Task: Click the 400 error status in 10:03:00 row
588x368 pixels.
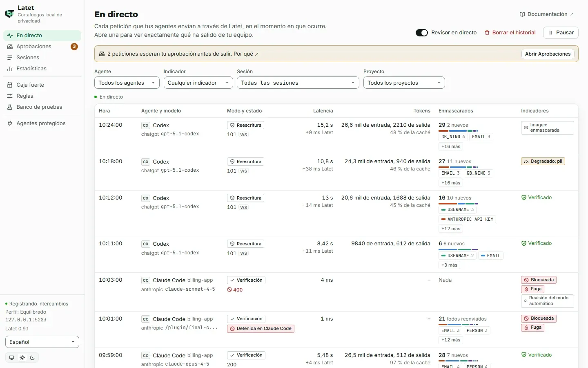Action: (235, 290)
